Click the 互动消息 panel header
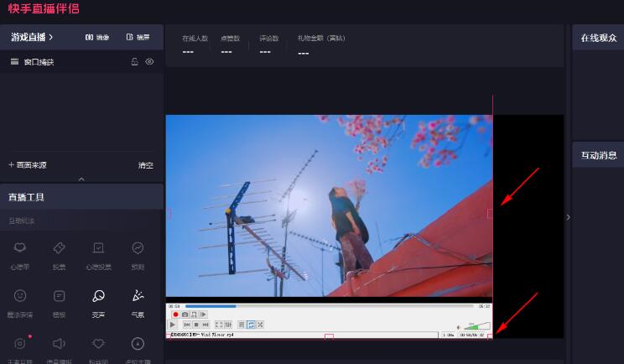The image size is (624, 364). [598, 155]
